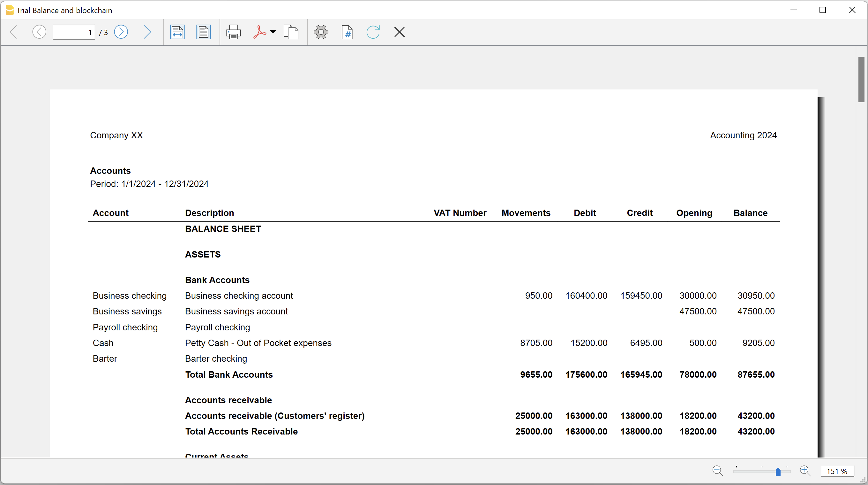The image size is (868, 485).
Task: Select the fit page width icon
Action: point(177,32)
